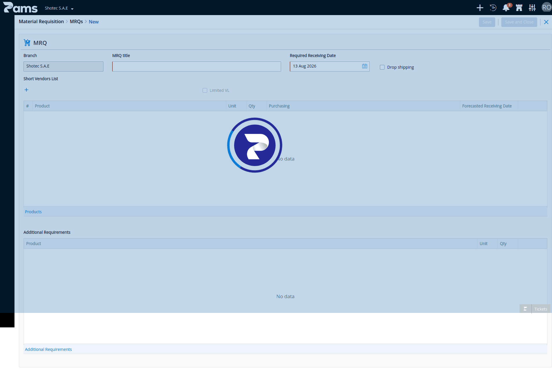
Task: Click the Products link below the products grid
Action: [x=33, y=212]
